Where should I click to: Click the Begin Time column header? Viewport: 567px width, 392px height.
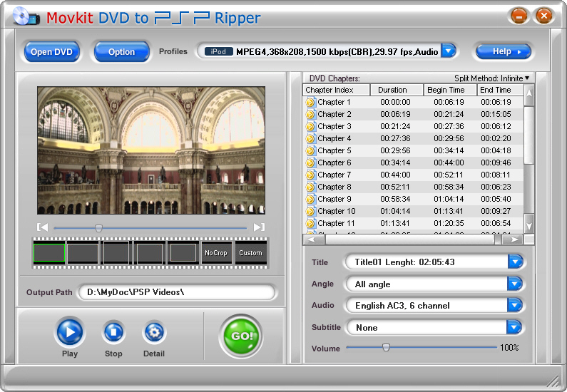coord(450,90)
